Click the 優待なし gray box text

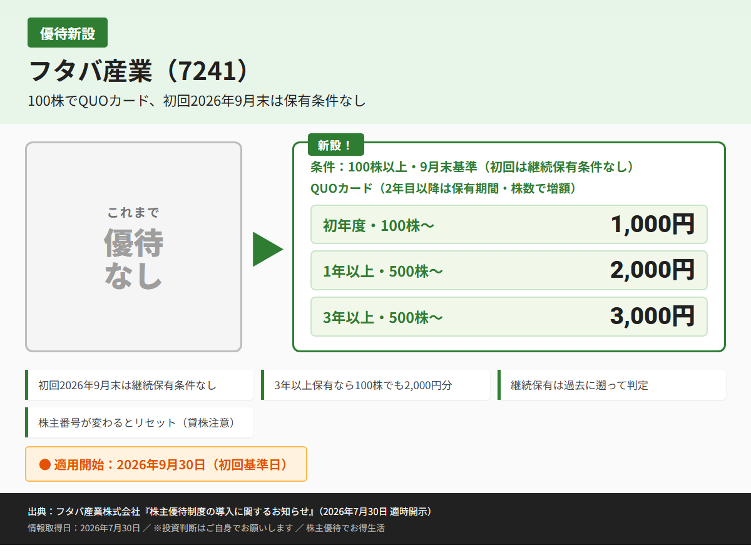pyautogui.click(x=133, y=260)
